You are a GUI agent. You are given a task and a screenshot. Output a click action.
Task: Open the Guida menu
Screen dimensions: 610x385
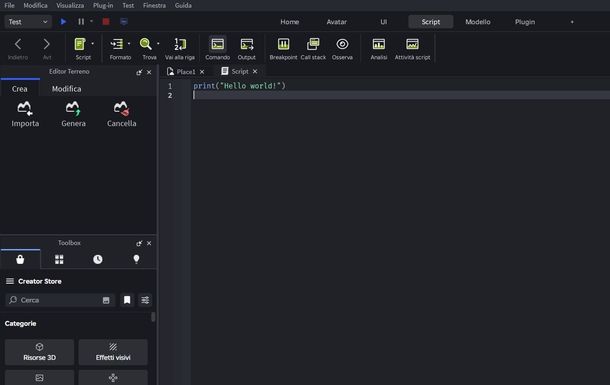point(183,5)
